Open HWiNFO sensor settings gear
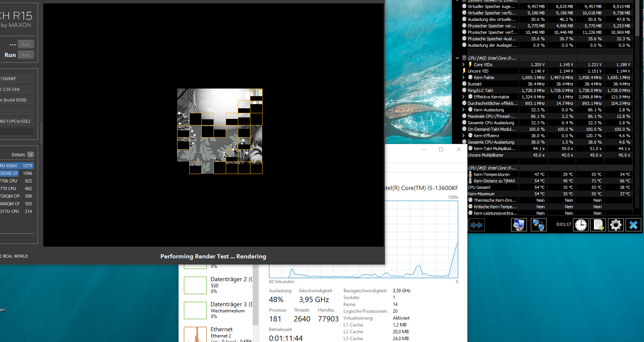This screenshot has width=644, height=342. pyautogui.click(x=616, y=225)
